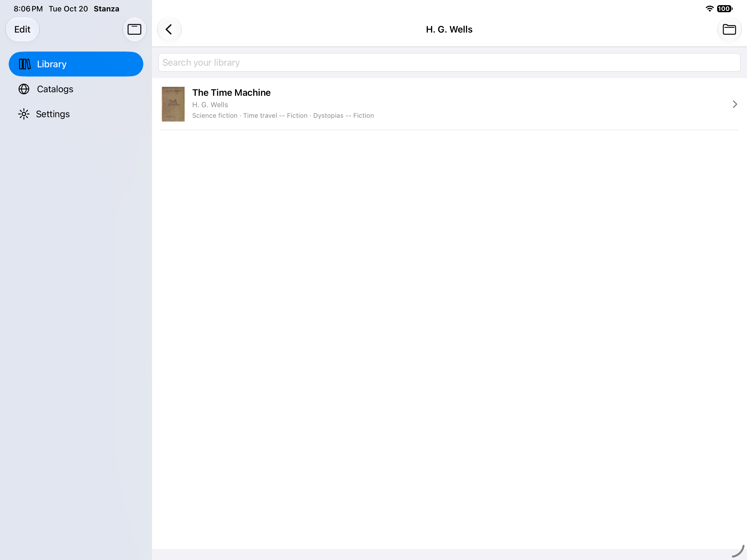Image resolution: width=747 pixels, height=560 pixels.
Task: Open Catalogs from the sidebar
Action: tap(76, 89)
